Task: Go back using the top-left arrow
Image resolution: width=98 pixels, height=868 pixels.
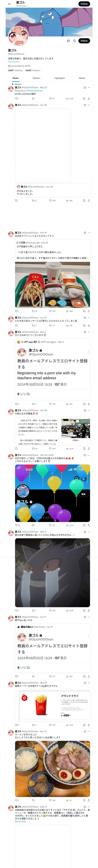Action: 9,4
